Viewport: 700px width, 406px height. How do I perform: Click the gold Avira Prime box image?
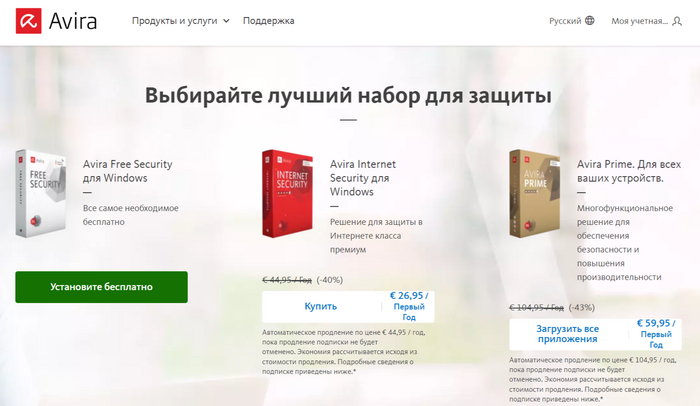[534, 193]
